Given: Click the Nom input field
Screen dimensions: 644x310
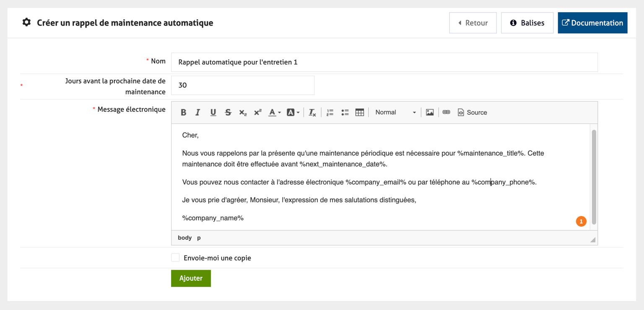Looking at the screenshot, I should pyautogui.click(x=384, y=62).
